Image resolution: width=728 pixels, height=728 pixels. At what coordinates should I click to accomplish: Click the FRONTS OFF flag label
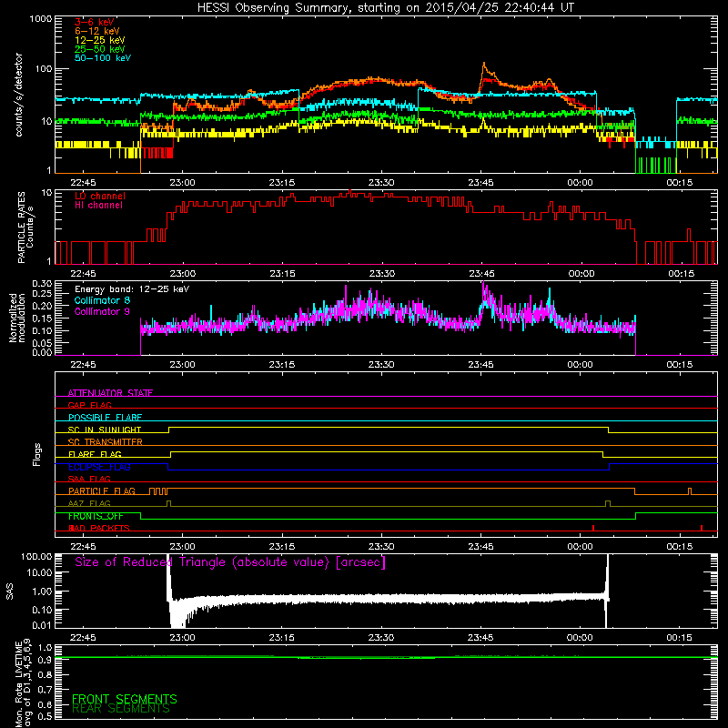[96, 516]
